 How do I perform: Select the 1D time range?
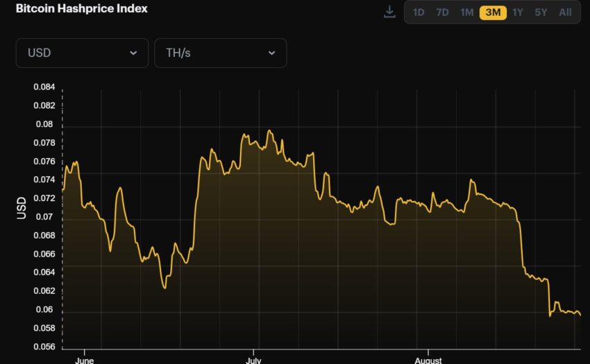click(x=419, y=12)
